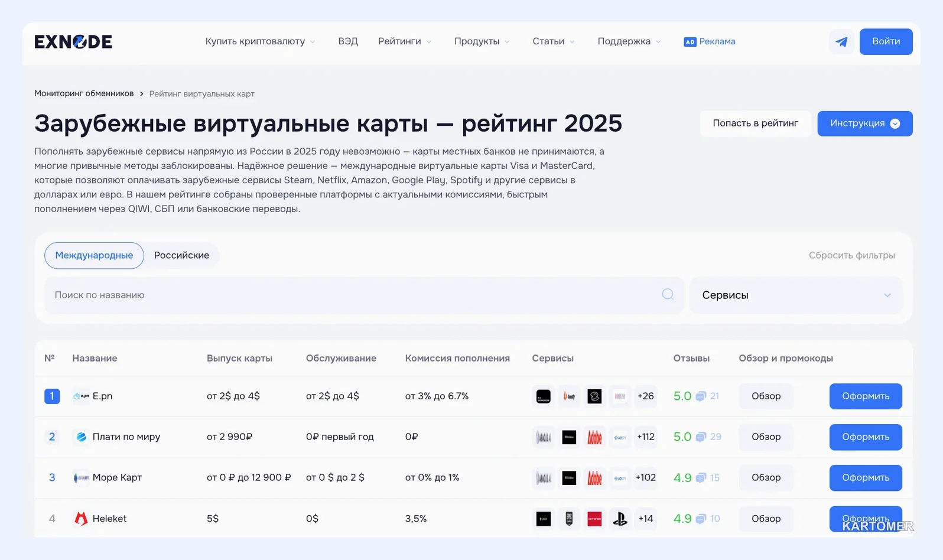The width and height of the screenshot is (943, 560).
Task: Expand the Купить криптовалюту menu
Action: [x=260, y=41]
